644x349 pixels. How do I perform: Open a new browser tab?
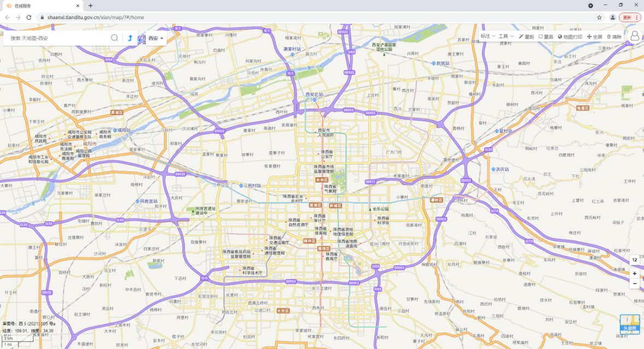point(91,5)
